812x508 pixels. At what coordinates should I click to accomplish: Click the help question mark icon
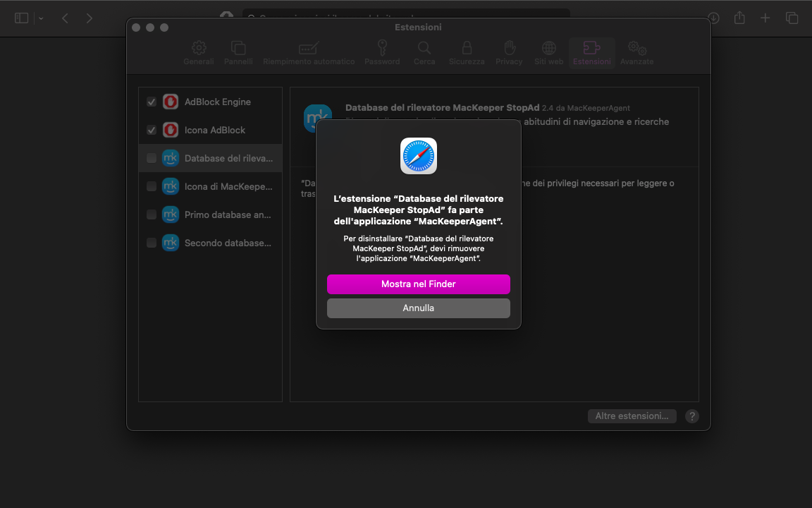tap(691, 416)
